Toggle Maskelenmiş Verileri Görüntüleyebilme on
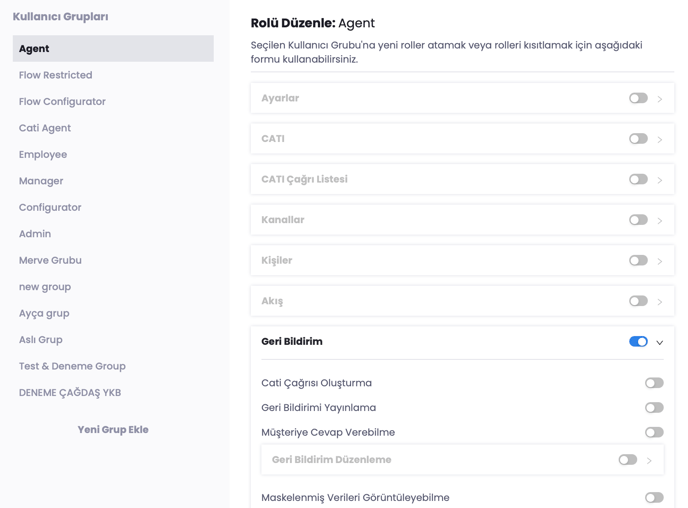This screenshot has height=508, width=688. pyautogui.click(x=654, y=498)
